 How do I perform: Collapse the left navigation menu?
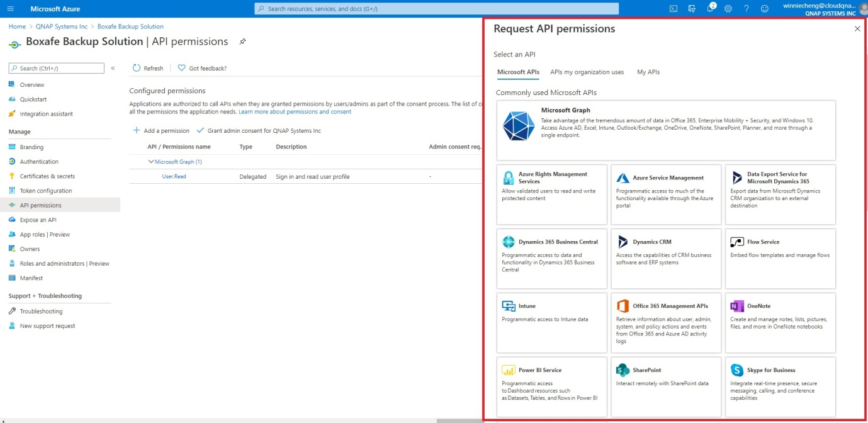pyautogui.click(x=113, y=68)
